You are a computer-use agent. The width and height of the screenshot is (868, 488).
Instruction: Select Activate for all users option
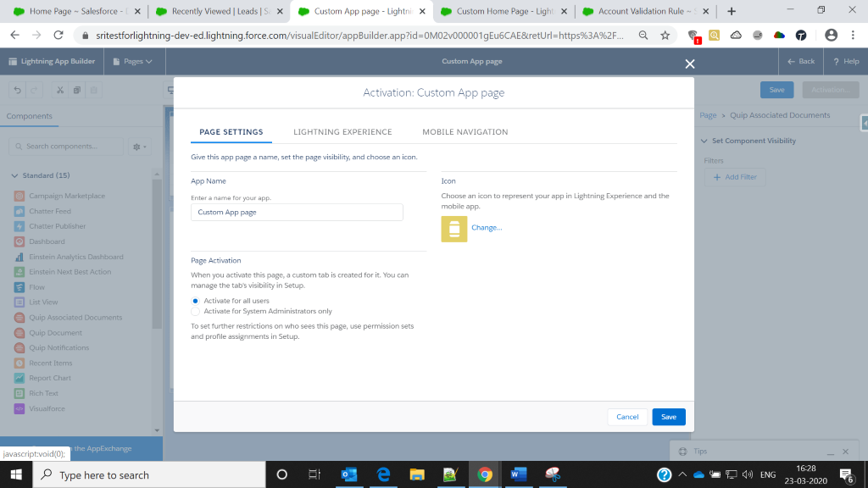196,301
